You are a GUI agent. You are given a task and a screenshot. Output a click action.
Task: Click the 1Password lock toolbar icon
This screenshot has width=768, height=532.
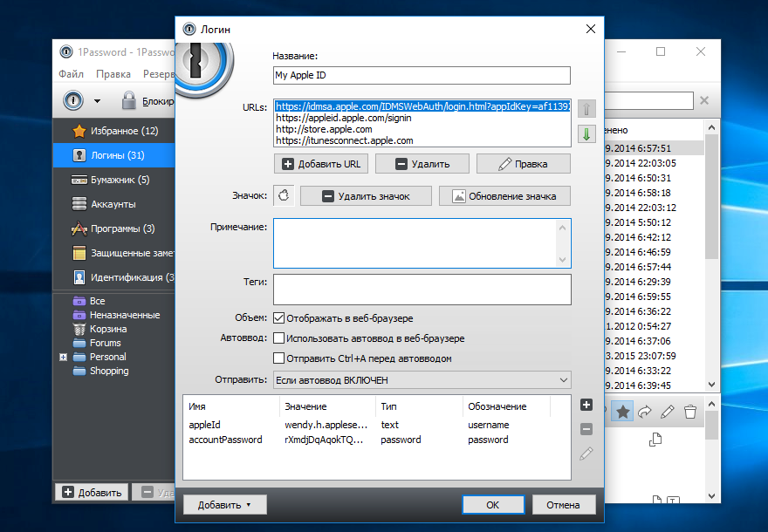(73, 101)
